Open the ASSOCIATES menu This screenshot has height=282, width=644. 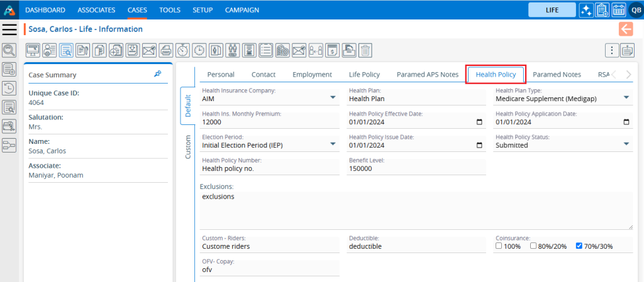(96, 10)
